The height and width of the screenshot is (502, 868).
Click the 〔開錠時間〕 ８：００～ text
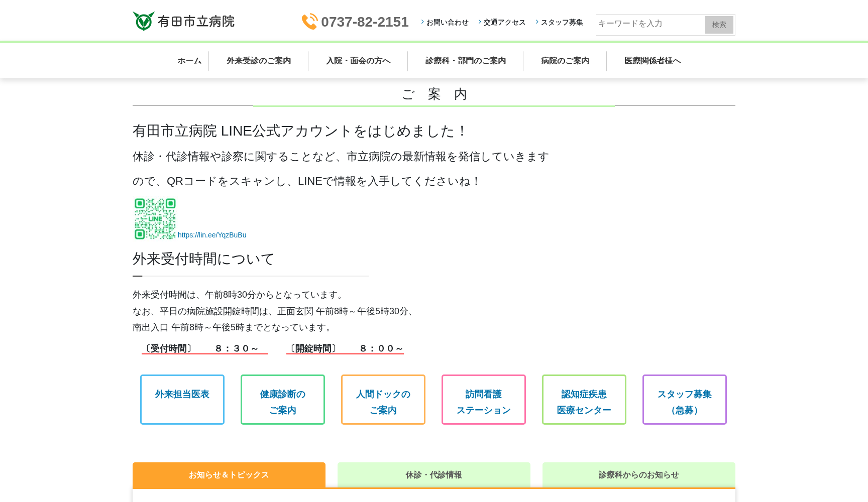click(346, 348)
